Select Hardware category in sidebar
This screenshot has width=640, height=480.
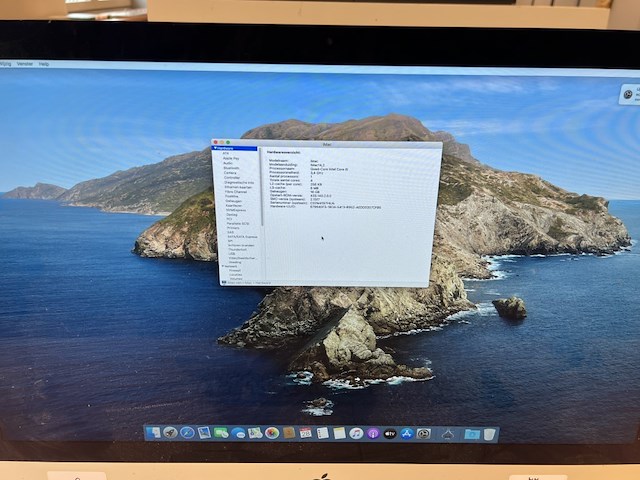click(231, 149)
